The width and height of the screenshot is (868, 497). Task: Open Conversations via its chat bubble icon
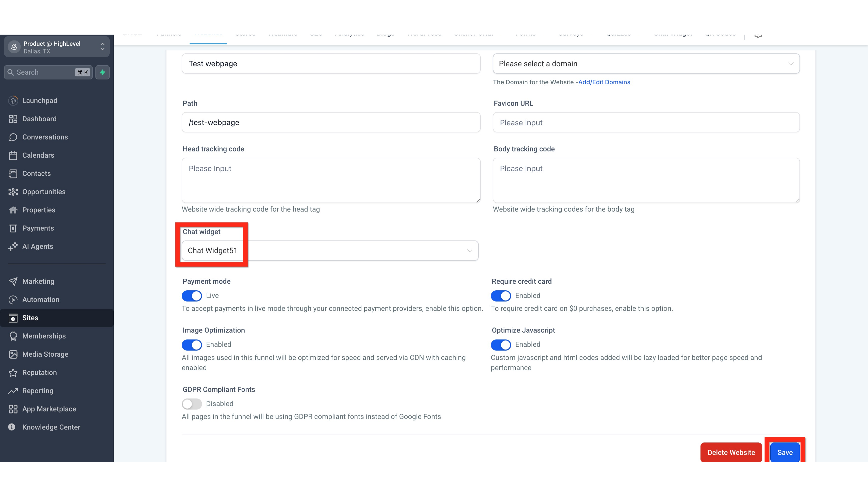click(13, 137)
